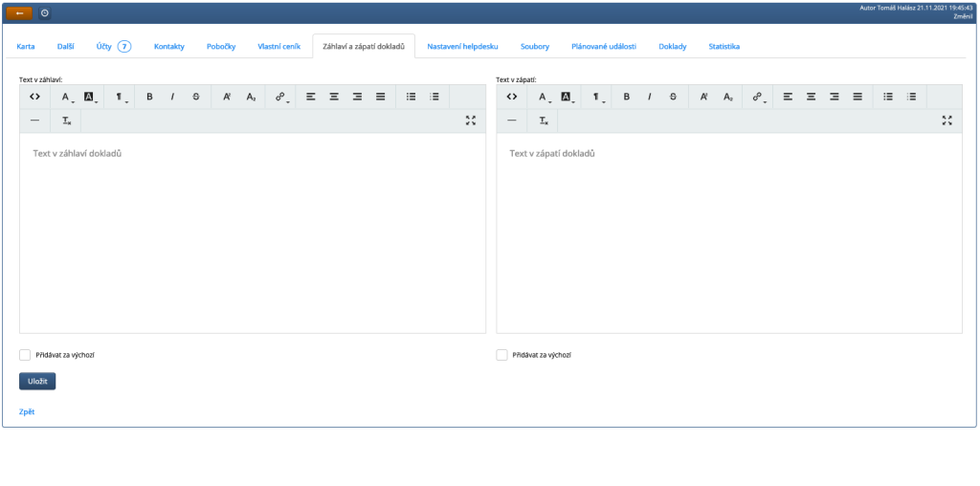
Task: Center align text in the footer editor
Action: pyautogui.click(x=811, y=97)
